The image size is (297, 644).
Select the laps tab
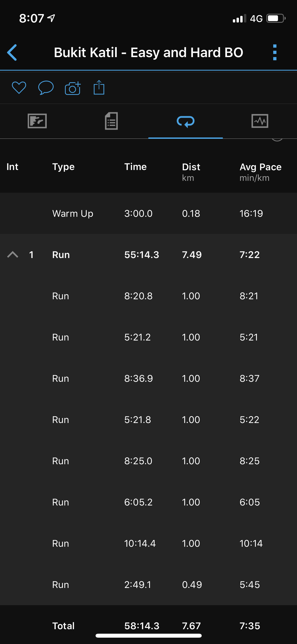click(x=186, y=122)
